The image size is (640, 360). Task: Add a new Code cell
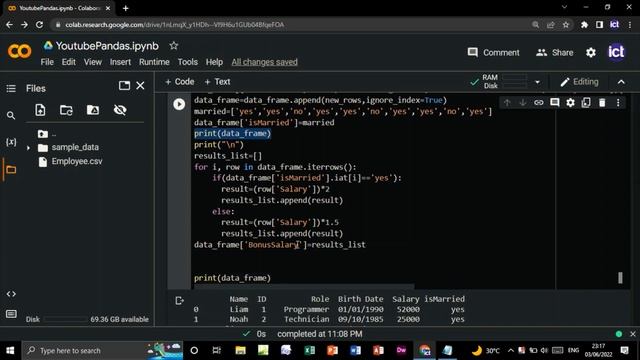pos(180,82)
